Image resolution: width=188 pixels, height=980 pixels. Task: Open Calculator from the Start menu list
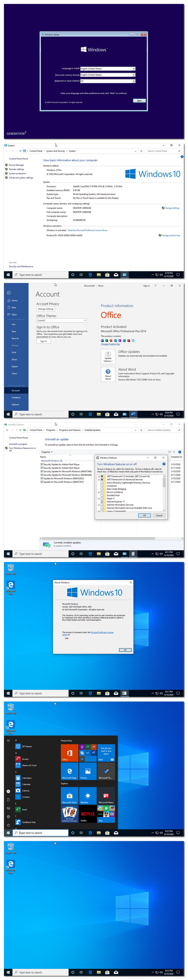click(x=24, y=778)
